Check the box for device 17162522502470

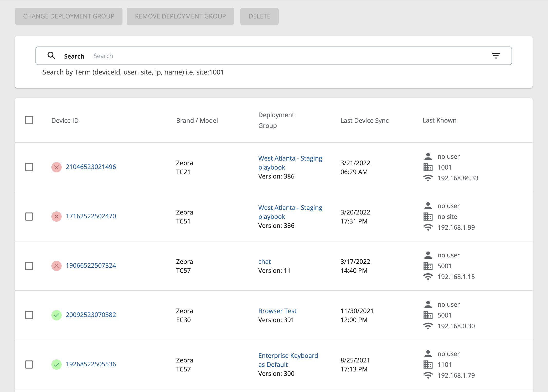(x=29, y=217)
